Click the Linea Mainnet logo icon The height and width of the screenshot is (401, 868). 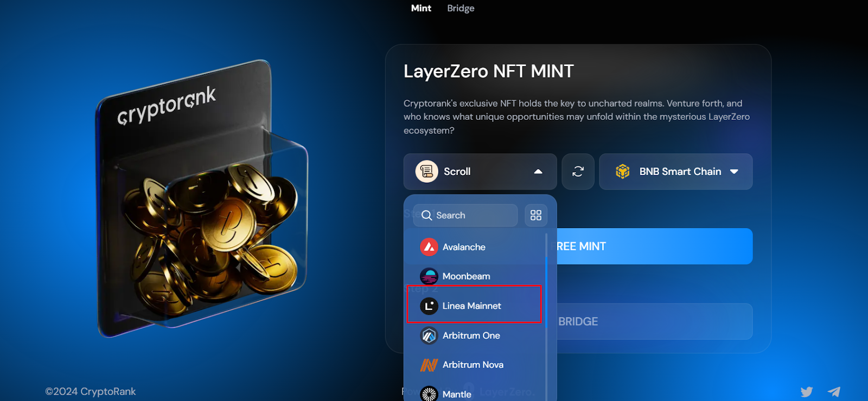point(429,306)
